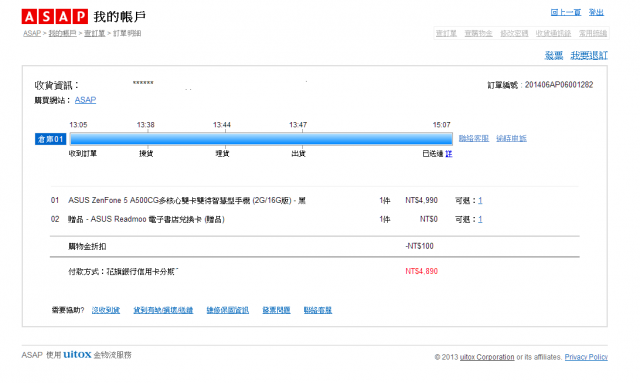Select the 理貨 stage label under 13:44

[x=222, y=154]
